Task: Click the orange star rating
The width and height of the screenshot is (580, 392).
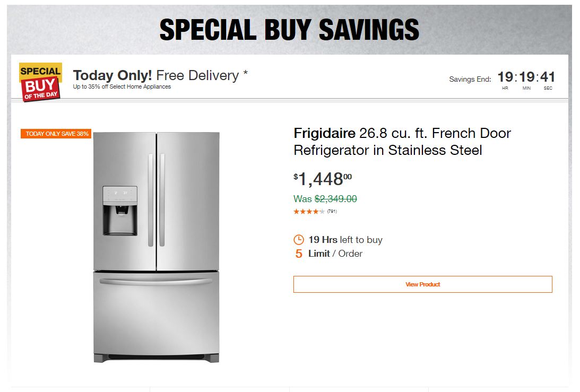Action: [x=309, y=212]
